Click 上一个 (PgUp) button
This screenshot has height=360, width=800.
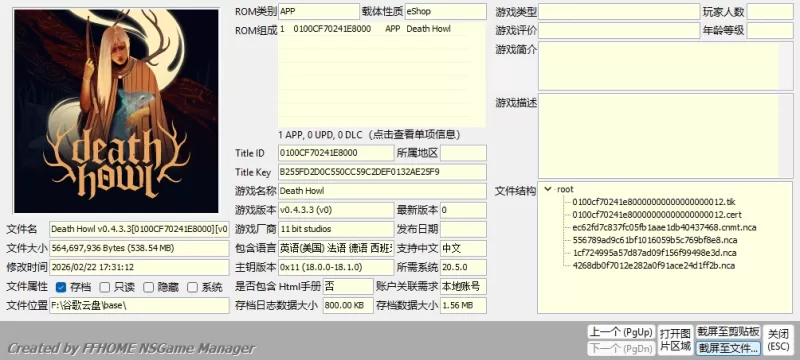(x=620, y=332)
